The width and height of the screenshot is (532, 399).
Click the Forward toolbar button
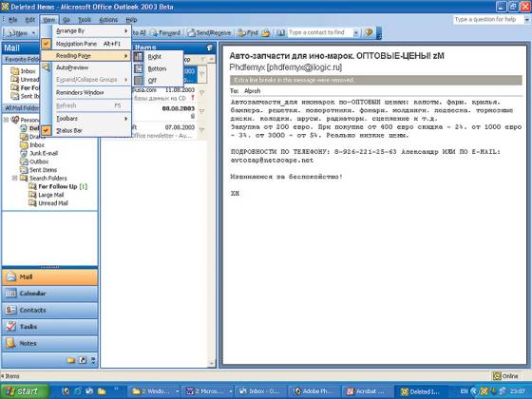tap(165, 33)
